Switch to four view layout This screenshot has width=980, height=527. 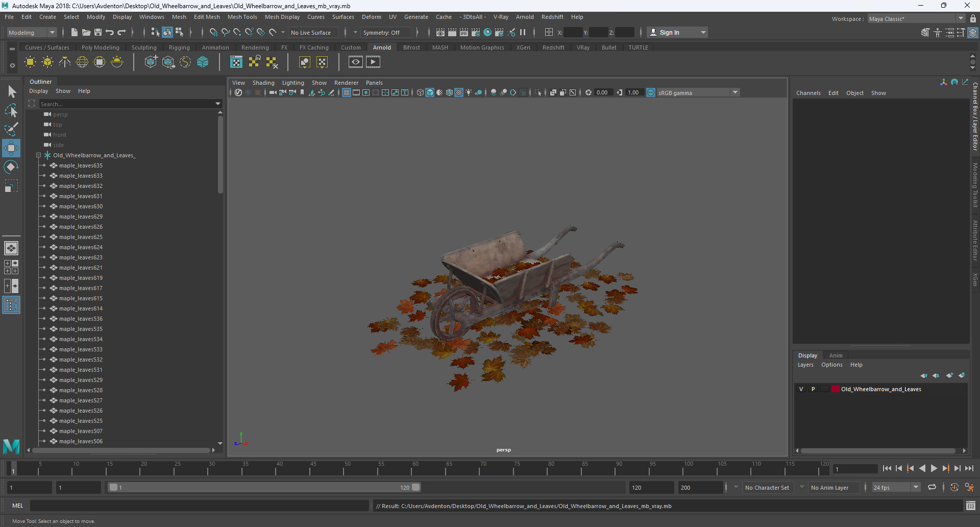[11, 267]
